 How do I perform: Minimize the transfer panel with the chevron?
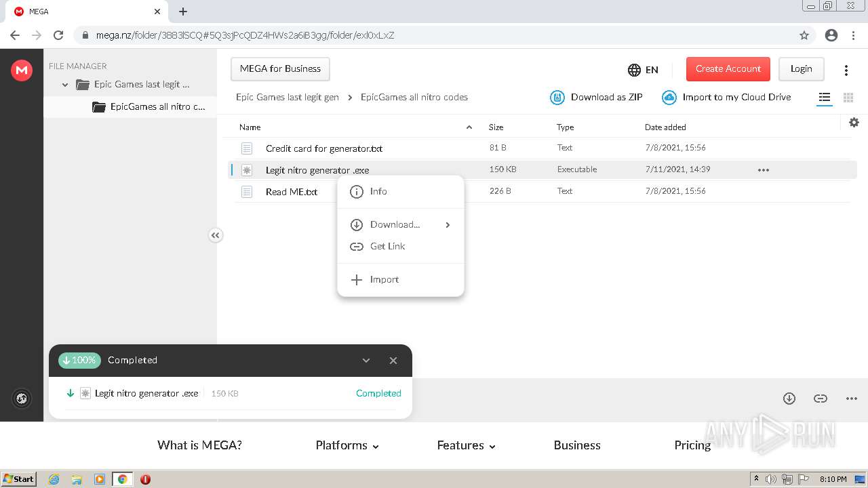click(366, 361)
